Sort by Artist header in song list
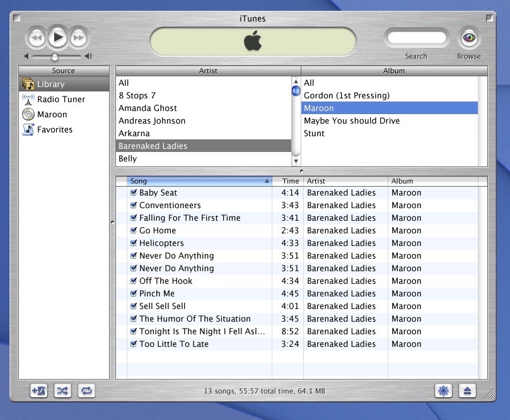Viewport: 510px width, 420px height. 345,181
